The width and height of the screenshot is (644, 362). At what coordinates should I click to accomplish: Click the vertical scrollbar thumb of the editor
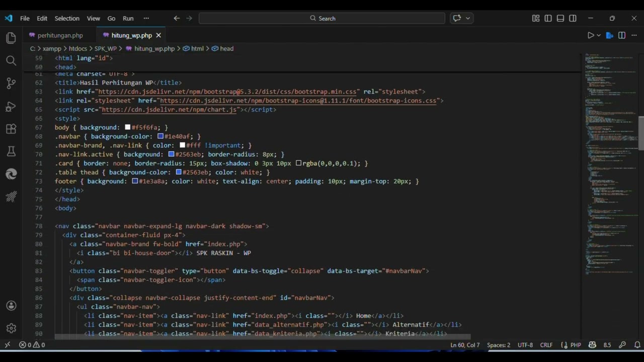click(641, 133)
